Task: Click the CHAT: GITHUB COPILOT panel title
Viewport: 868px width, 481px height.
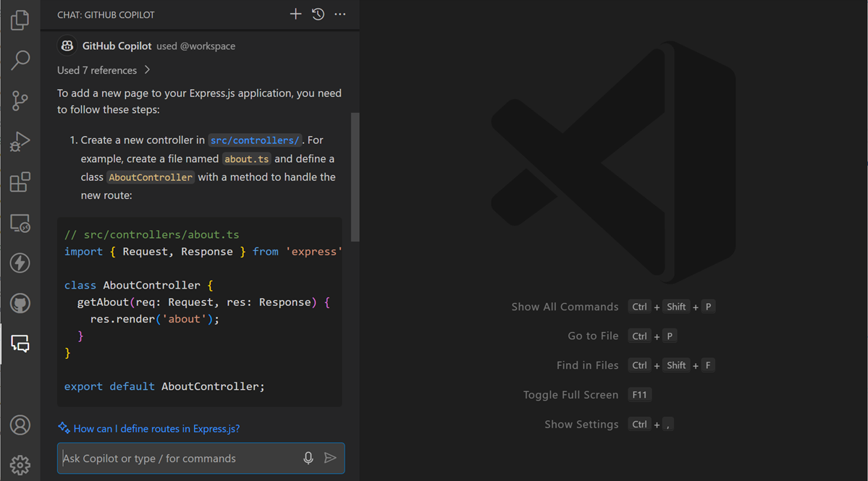Action: coord(106,15)
